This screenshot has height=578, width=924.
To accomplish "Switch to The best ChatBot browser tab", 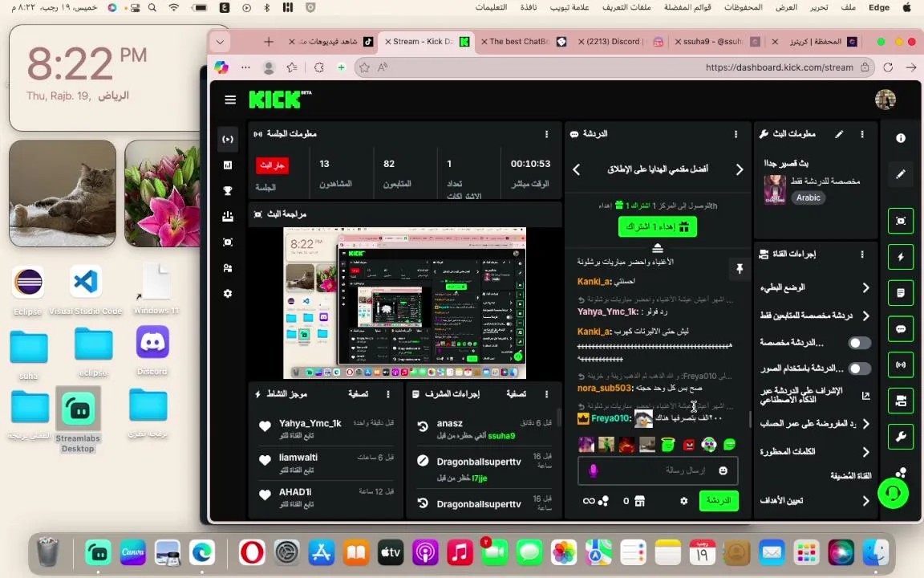I will pyautogui.click(x=524, y=42).
